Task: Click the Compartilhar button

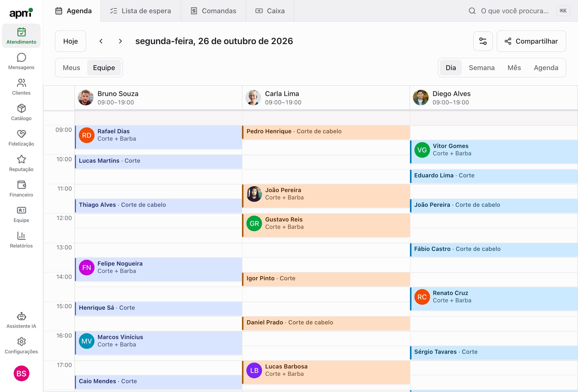Action: point(531,41)
